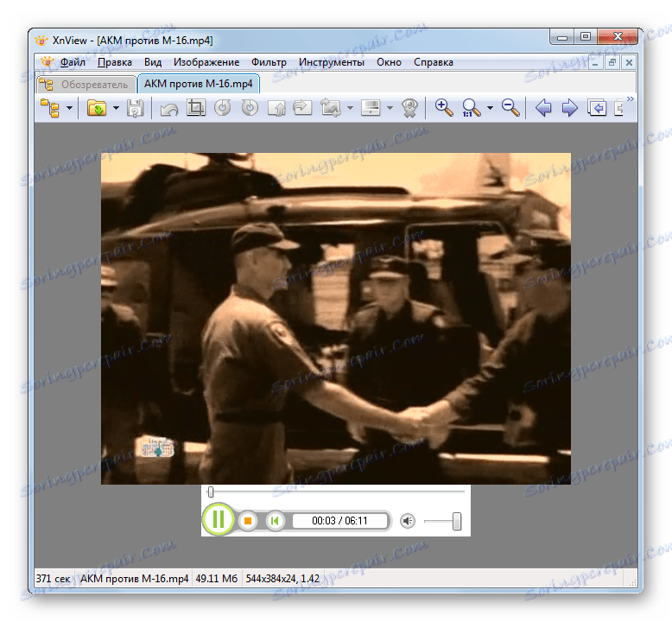
Task: Expand toolbar overflow chevron
Action: click(630, 99)
